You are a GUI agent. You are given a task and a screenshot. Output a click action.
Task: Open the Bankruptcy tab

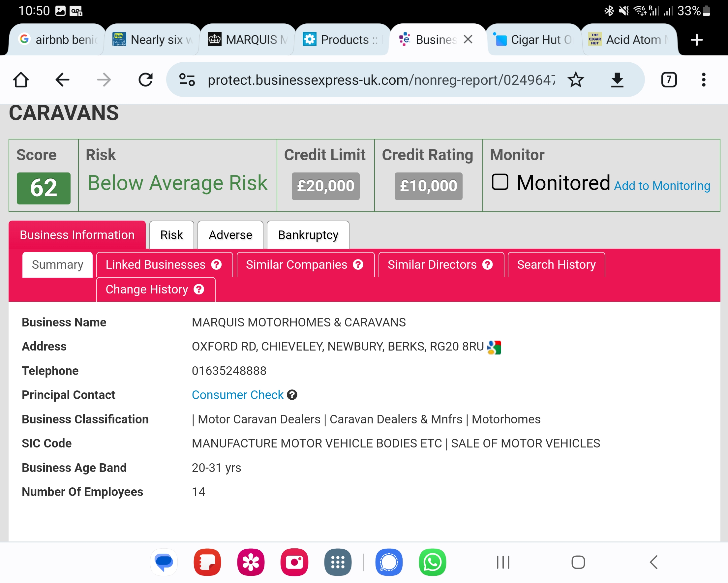[308, 235]
